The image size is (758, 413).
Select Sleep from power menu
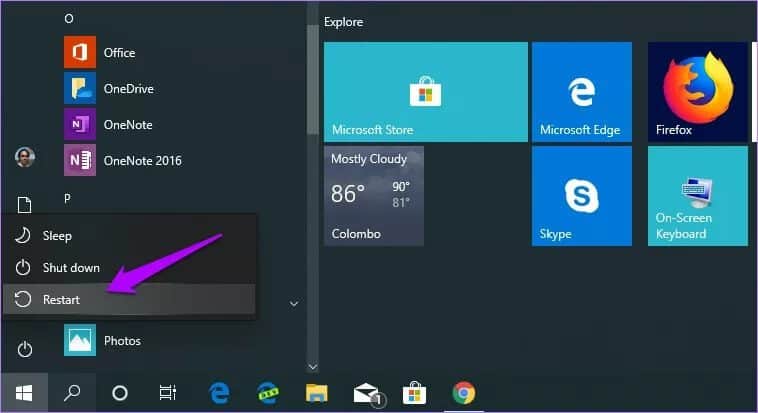click(129, 236)
